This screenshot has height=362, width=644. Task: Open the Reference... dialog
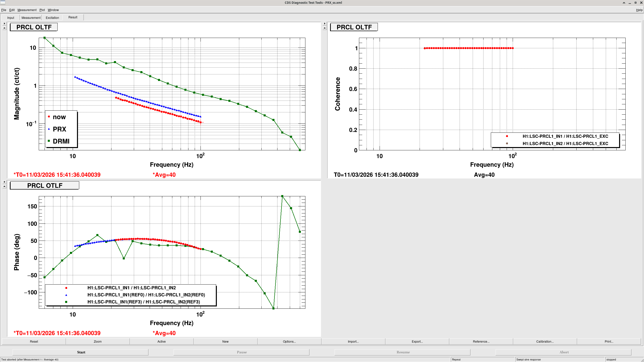pos(481,341)
